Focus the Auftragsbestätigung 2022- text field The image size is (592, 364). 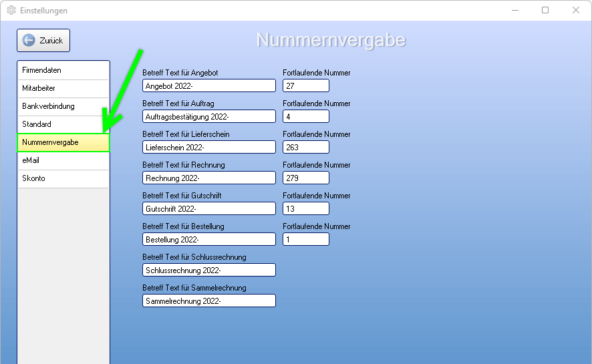(x=209, y=117)
